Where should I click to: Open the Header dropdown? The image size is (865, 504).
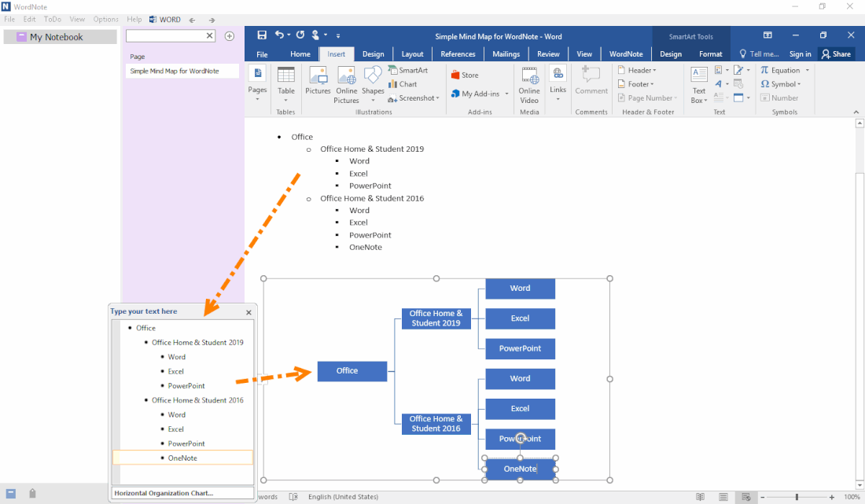637,70
